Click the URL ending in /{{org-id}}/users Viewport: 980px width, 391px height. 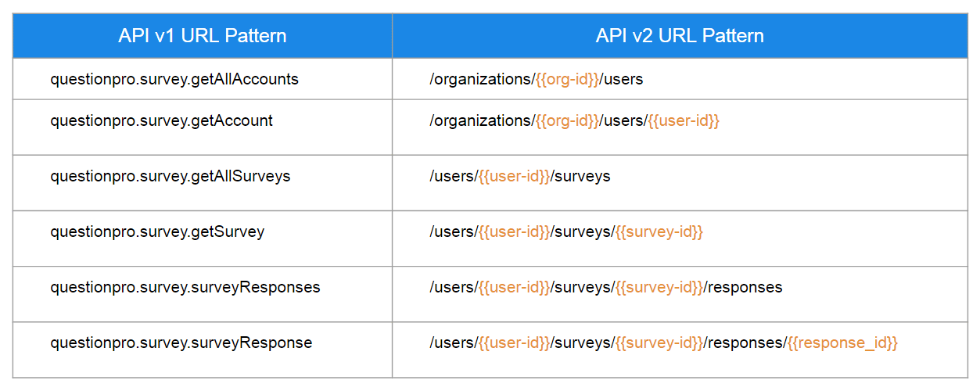click(x=537, y=80)
